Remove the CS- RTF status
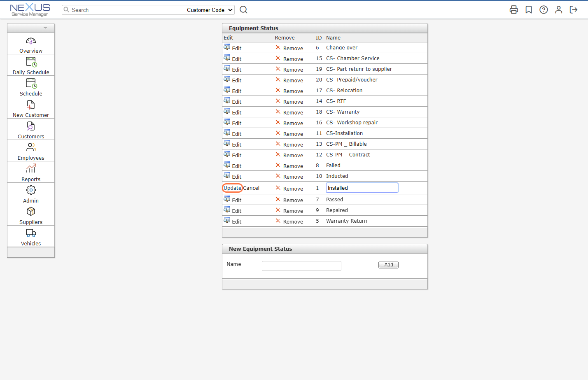Image resolution: width=588 pixels, height=380 pixels. [x=289, y=102]
